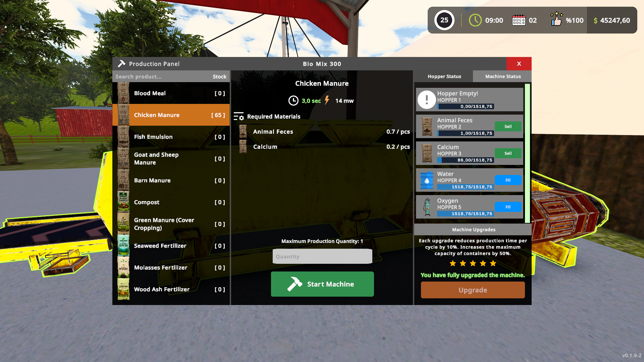Fill the Water hopper
The image size is (644, 362).
(x=508, y=180)
